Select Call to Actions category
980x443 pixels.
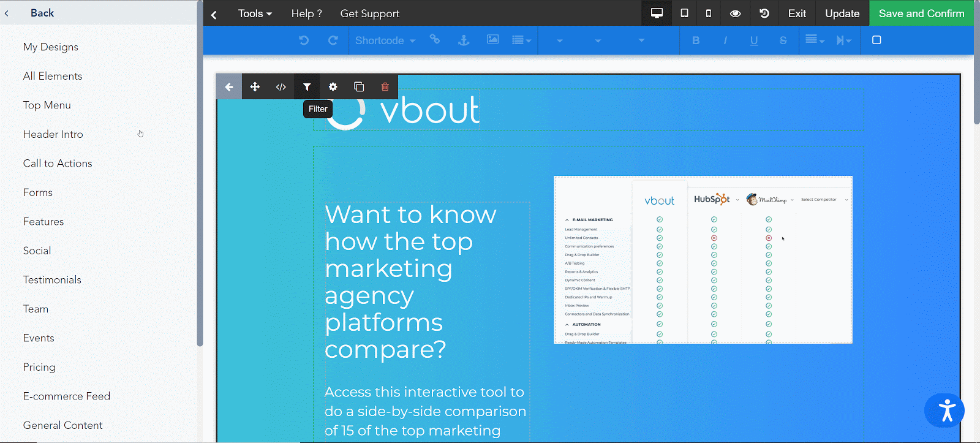[58, 164]
